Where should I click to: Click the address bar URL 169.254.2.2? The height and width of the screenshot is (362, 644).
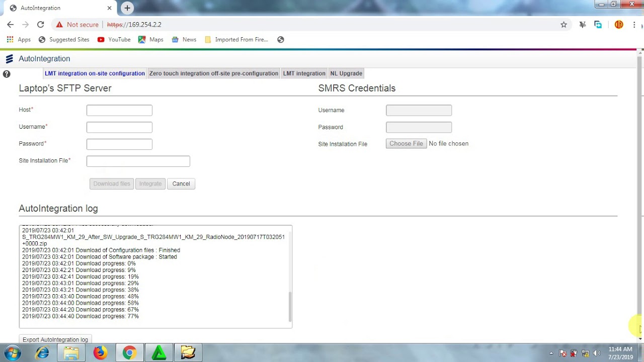point(134,25)
